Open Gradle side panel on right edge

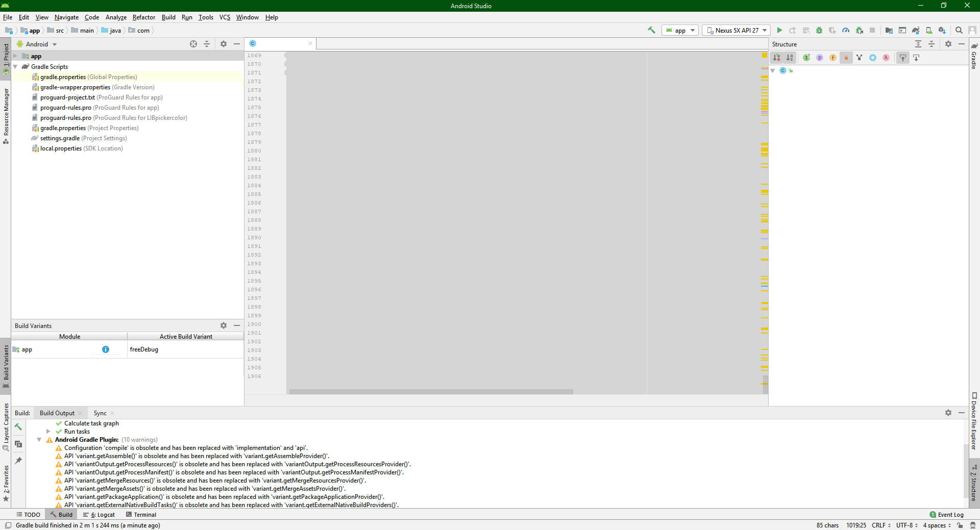tap(974, 56)
